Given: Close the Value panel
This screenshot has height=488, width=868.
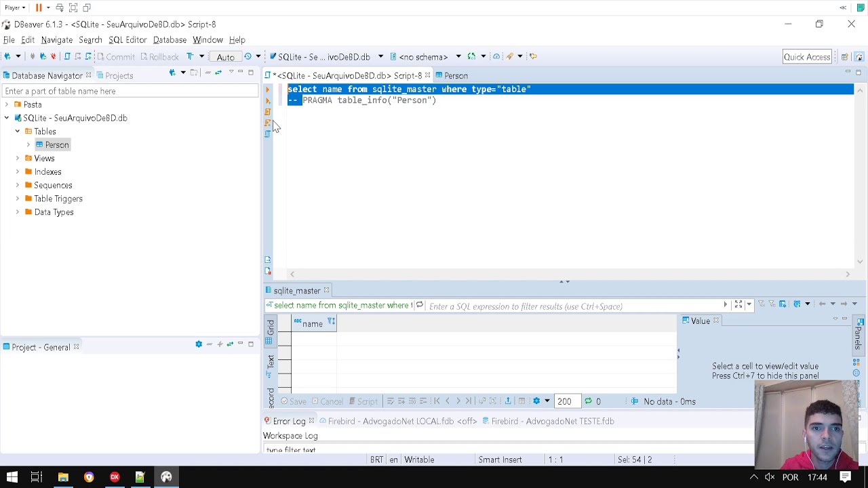Looking at the screenshot, I should [716, 321].
